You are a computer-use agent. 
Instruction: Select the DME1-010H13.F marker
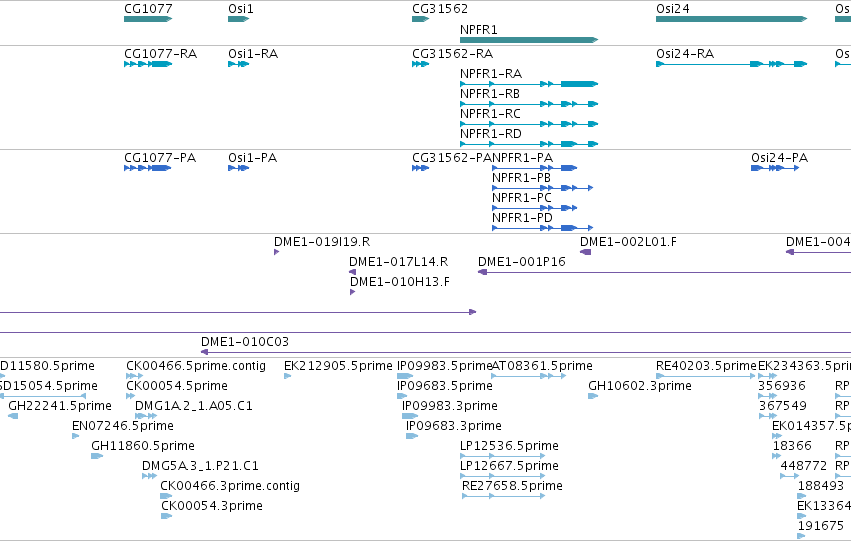coord(352,292)
